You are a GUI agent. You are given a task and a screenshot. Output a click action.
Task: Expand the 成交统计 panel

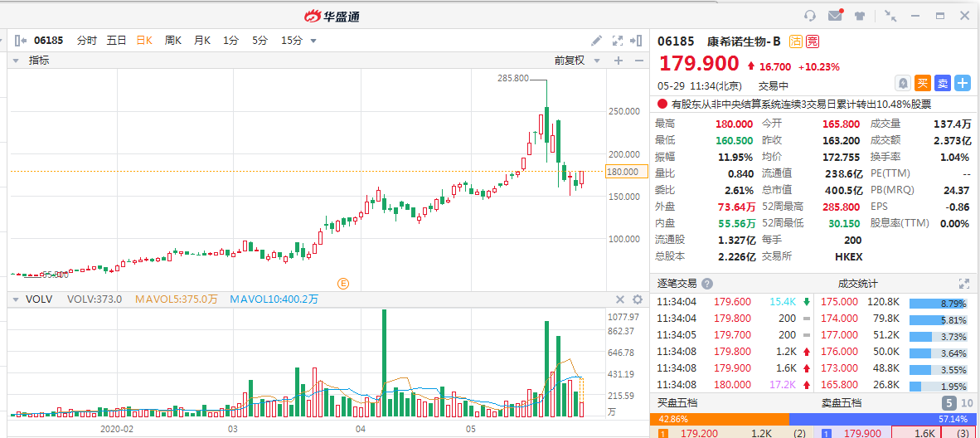tap(963, 284)
